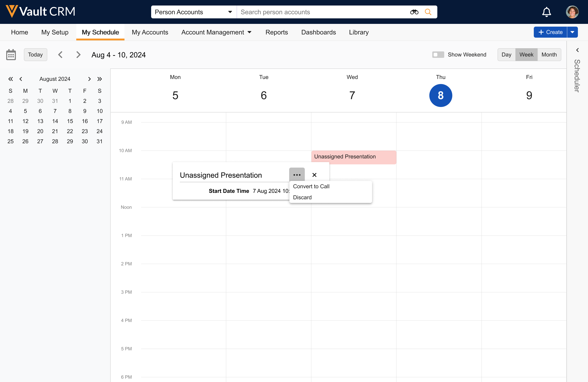
Task: Click the Today button
Action: coord(35,55)
